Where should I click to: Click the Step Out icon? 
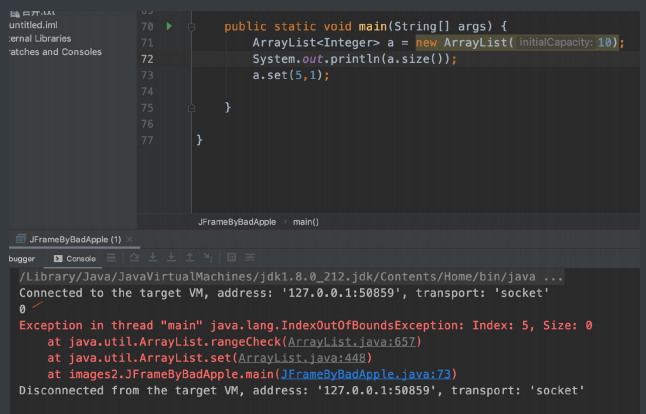click(190, 258)
